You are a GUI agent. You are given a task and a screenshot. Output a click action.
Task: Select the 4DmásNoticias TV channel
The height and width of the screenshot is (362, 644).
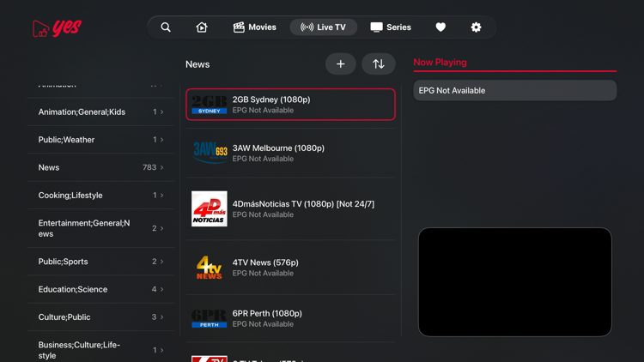(x=290, y=208)
